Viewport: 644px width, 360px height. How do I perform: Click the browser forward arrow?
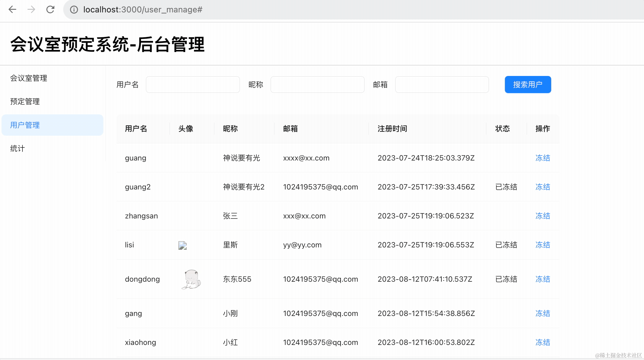tap(31, 9)
